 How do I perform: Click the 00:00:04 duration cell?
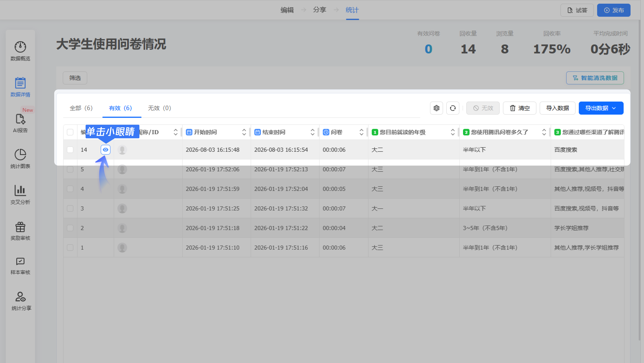click(334, 228)
